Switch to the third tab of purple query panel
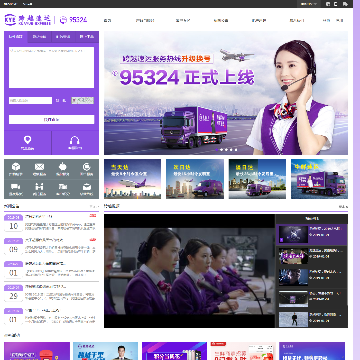 pos(63,37)
